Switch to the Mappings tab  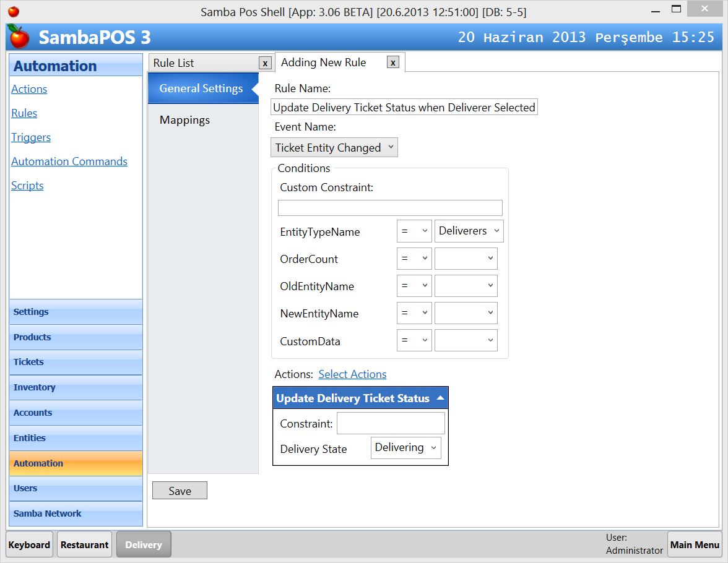coord(184,120)
